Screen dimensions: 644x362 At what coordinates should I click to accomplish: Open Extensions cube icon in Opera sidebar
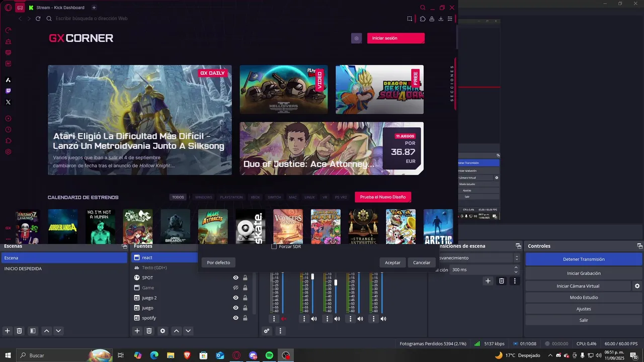click(x=8, y=141)
